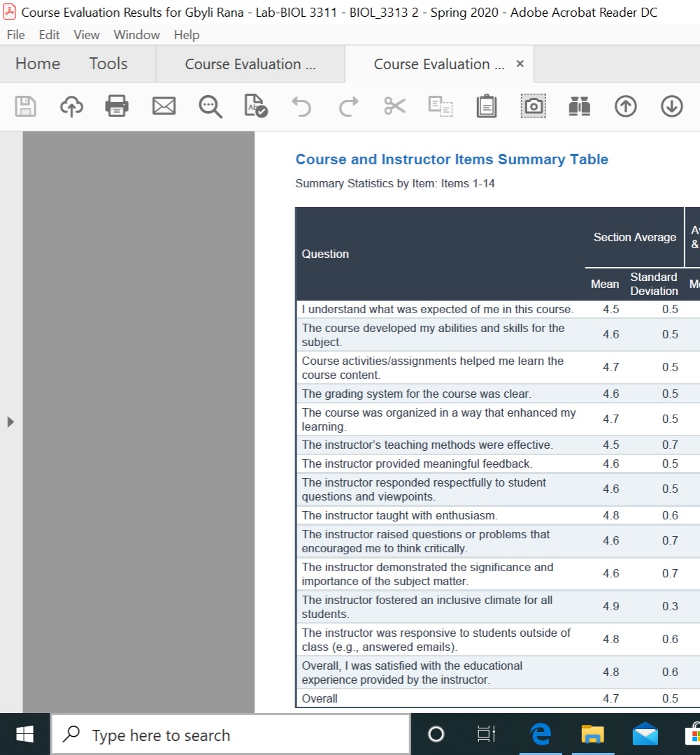Click mean 4.8 in 'taught with enthusiasm' row
The height and width of the screenshot is (755, 700).
[611, 516]
